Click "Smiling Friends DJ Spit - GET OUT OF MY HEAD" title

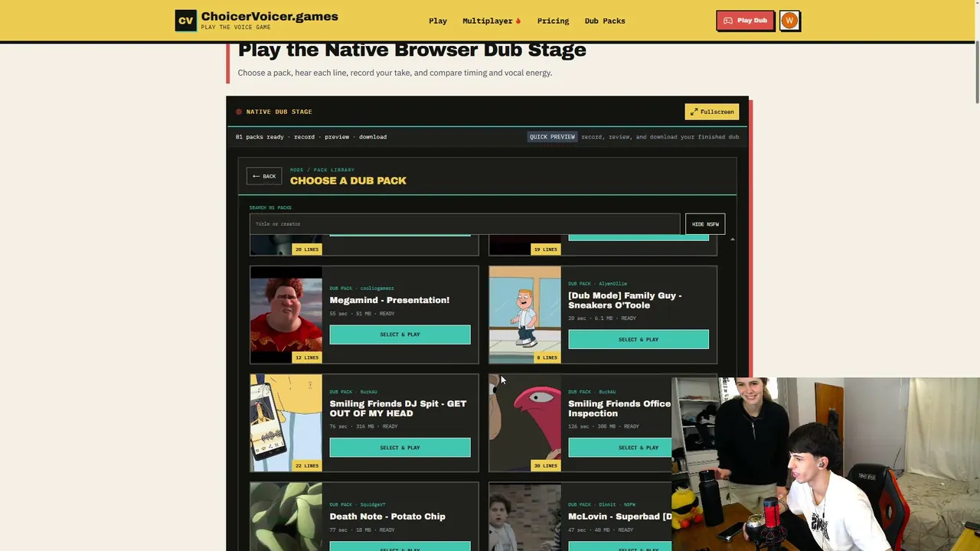(x=398, y=409)
